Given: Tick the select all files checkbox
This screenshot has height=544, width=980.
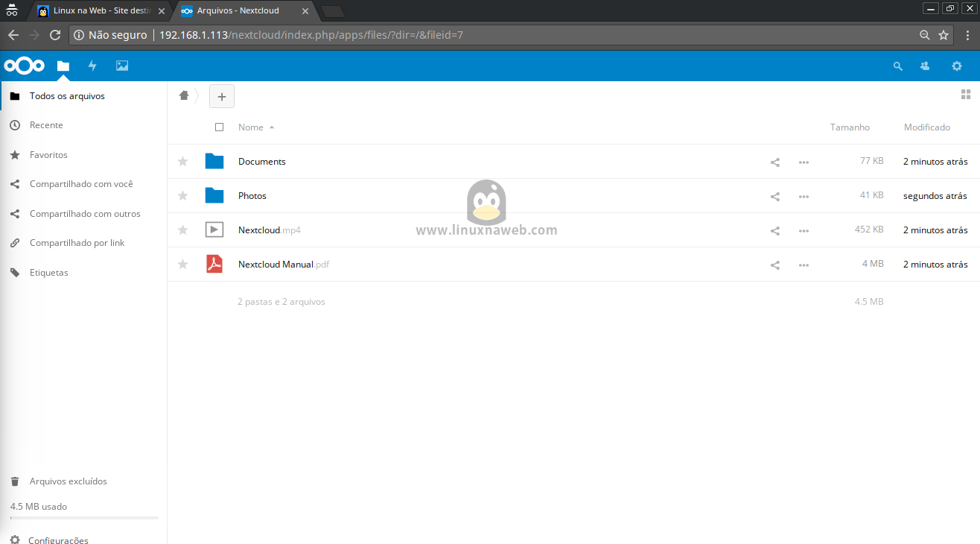Looking at the screenshot, I should (x=219, y=127).
